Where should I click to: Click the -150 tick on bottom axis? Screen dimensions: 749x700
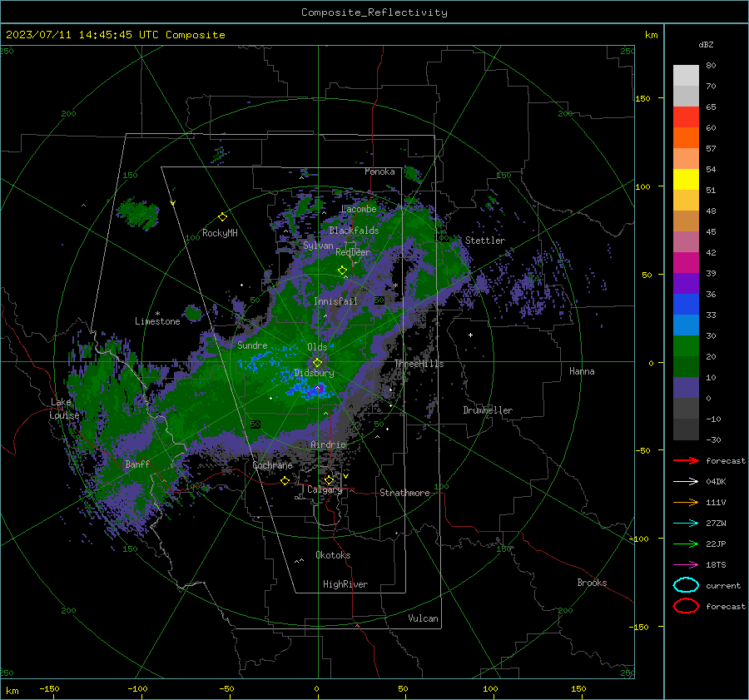click(x=49, y=688)
